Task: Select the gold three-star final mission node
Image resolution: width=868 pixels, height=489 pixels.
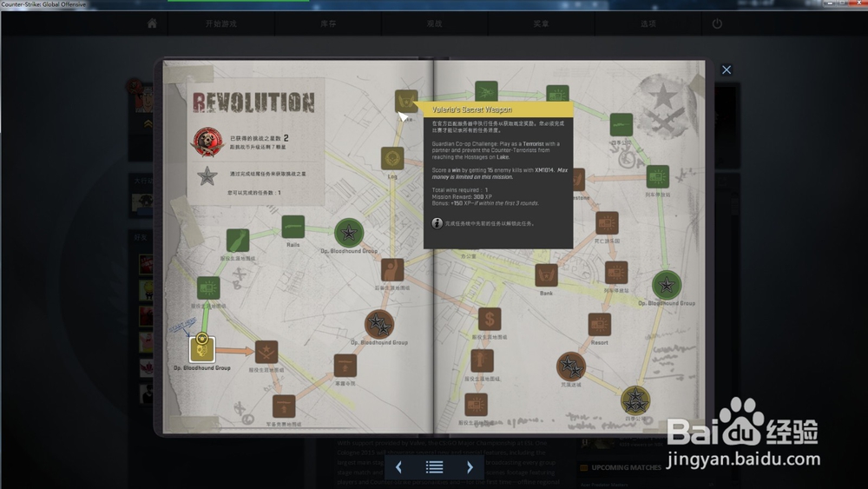Action: [x=635, y=400]
